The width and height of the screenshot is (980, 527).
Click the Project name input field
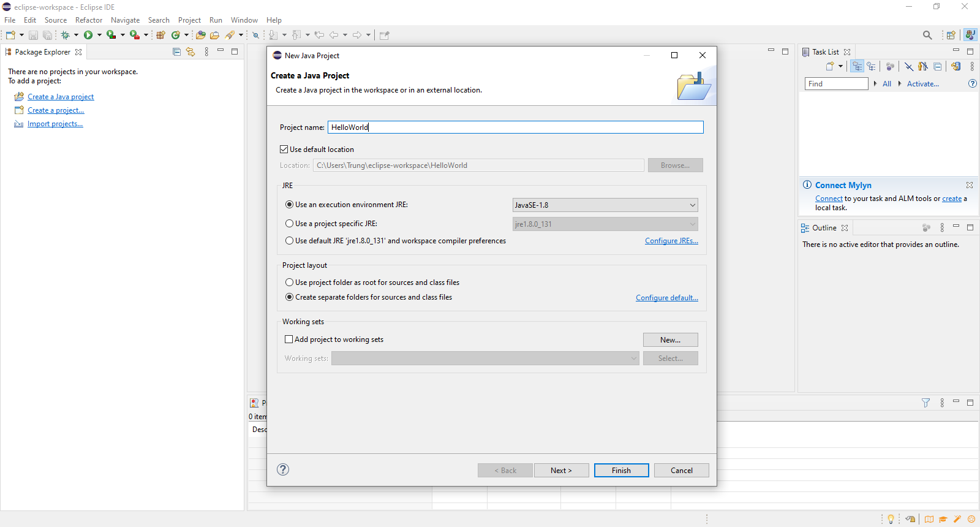click(516, 127)
